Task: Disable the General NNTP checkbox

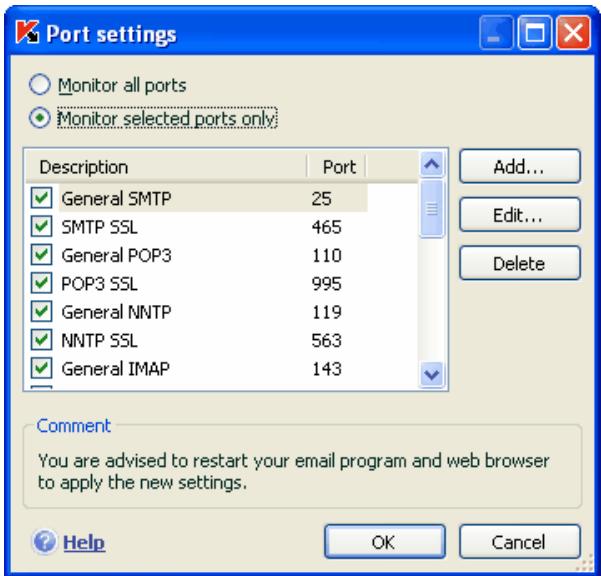Action: [x=41, y=312]
